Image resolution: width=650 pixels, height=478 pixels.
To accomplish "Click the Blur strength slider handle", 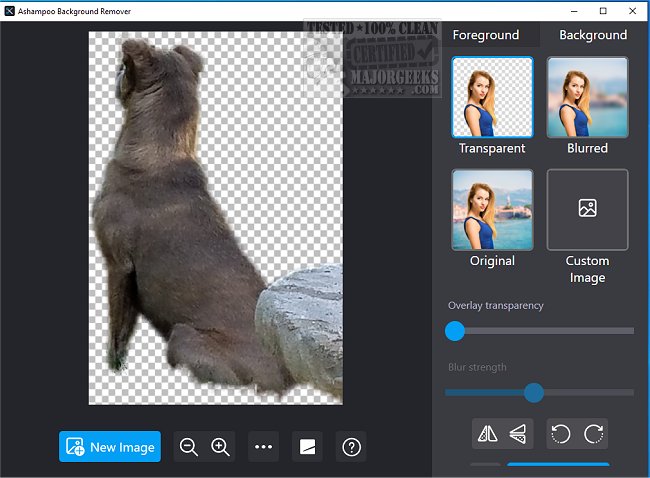I will pyautogui.click(x=534, y=392).
